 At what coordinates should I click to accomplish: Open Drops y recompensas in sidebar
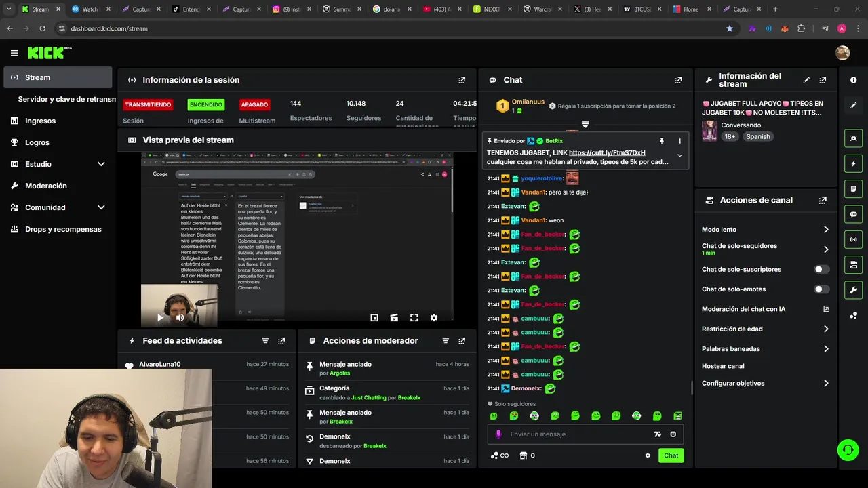[58, 229]
